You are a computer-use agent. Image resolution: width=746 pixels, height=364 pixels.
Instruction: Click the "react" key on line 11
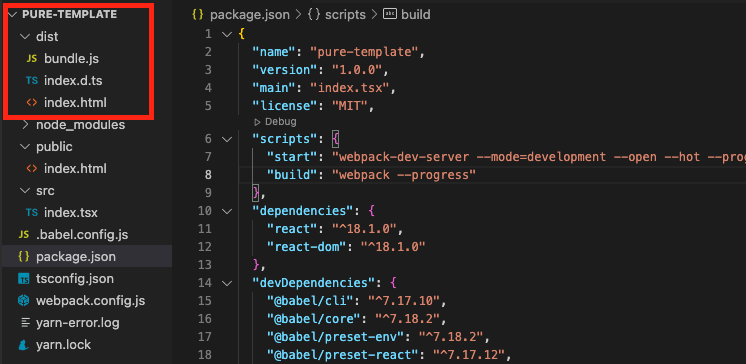[x=292, y=229]
